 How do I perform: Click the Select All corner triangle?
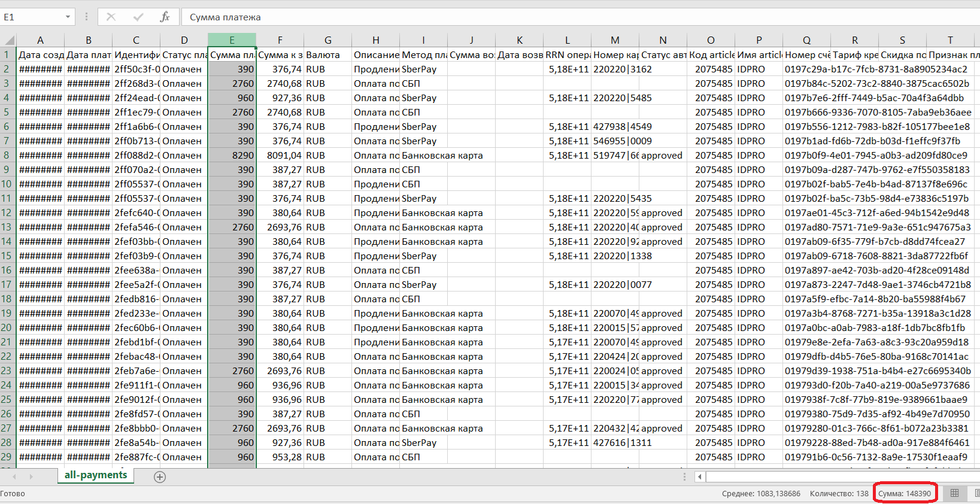(x=9, y=40)
